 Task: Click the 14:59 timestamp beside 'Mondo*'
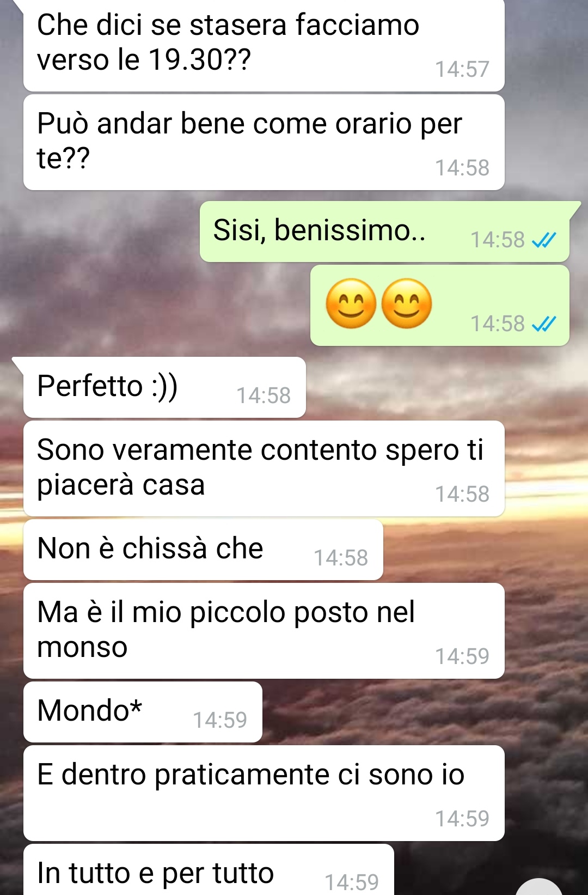(220, 720)
